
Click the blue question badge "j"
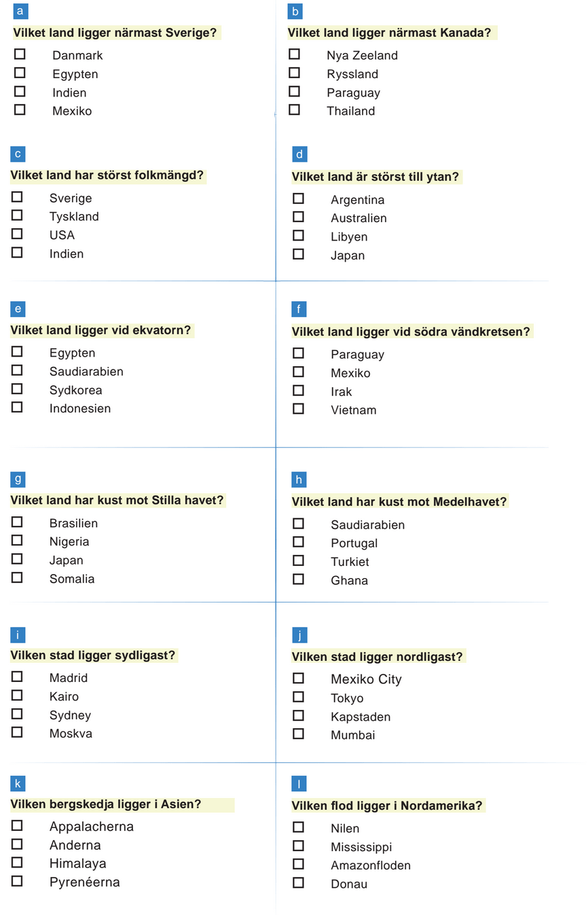click(x=299, y=635)
